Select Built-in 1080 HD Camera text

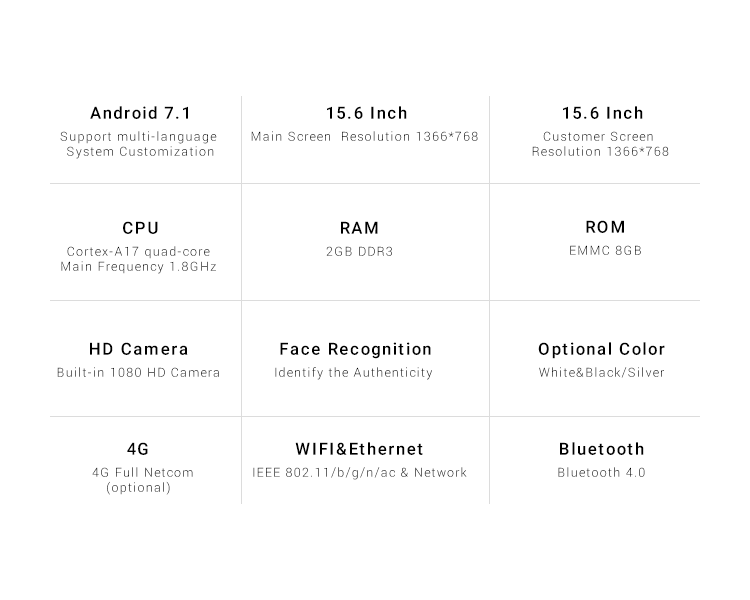(138, 373)
